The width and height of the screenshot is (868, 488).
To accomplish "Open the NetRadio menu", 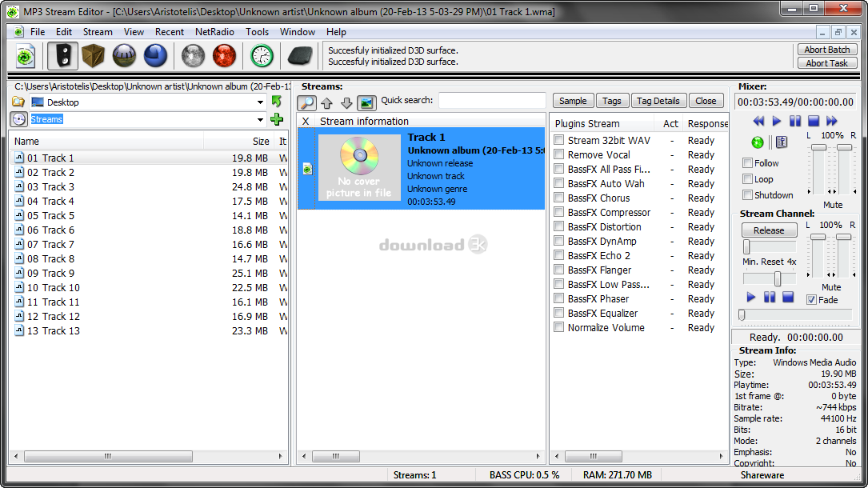I will (x=214, y=32).
